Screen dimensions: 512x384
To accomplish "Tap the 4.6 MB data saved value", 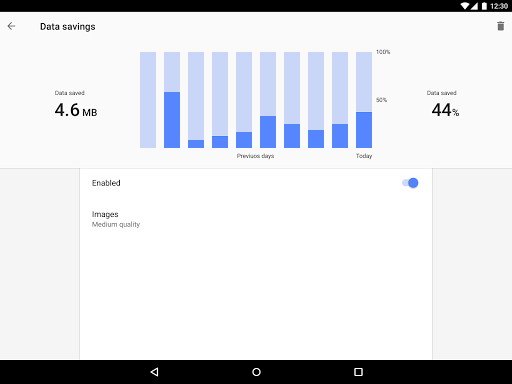I will tap(76, 110).
